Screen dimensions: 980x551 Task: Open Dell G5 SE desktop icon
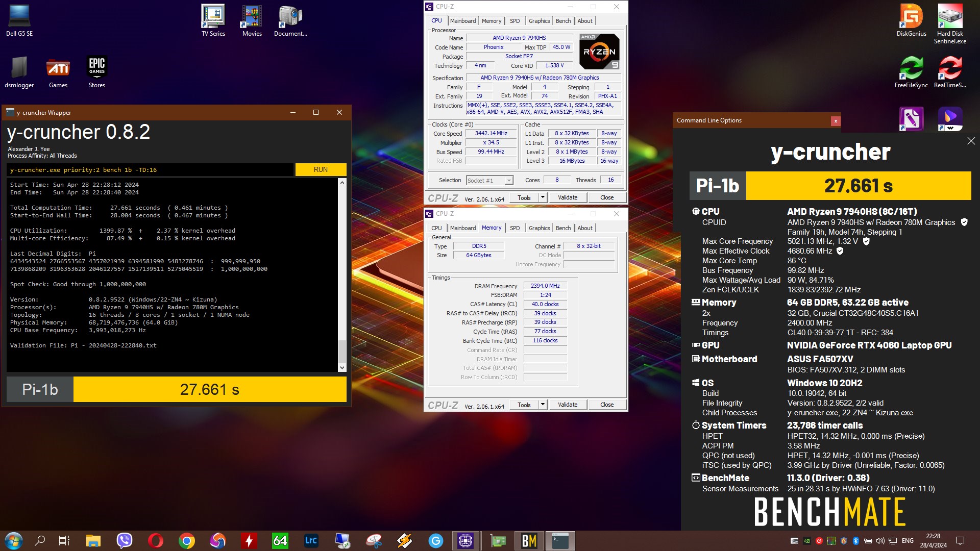coord(19,21)
